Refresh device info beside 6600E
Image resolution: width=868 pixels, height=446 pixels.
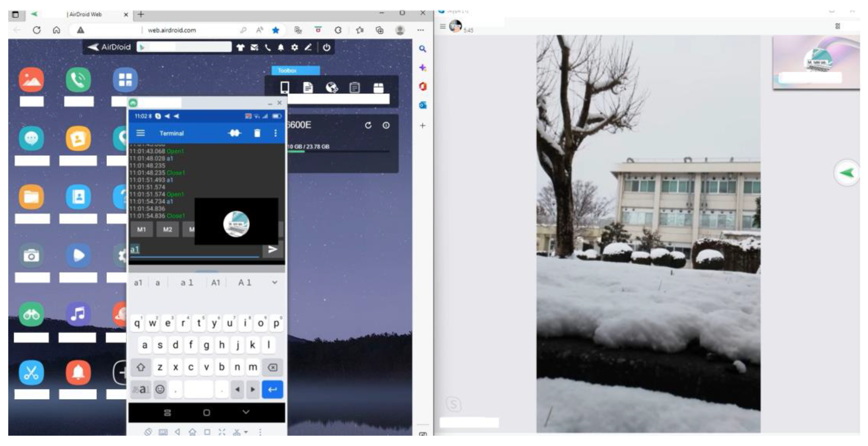[368, 125]
